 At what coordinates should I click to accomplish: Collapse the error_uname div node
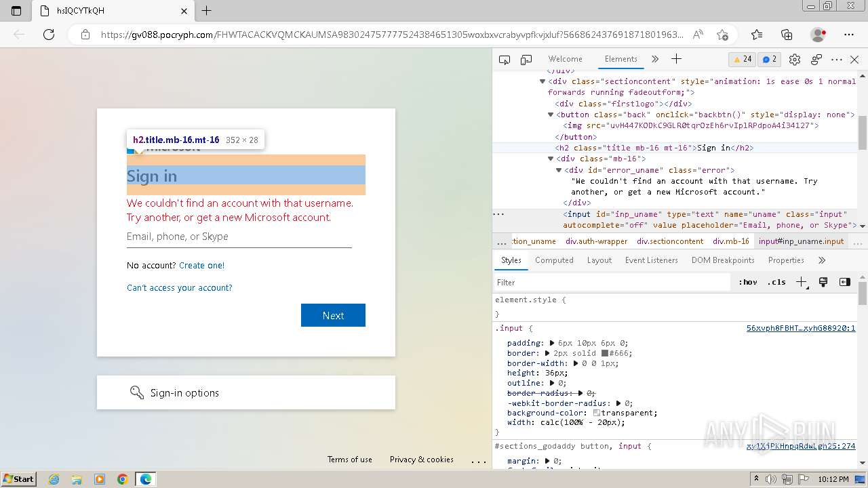pos(559,170)
